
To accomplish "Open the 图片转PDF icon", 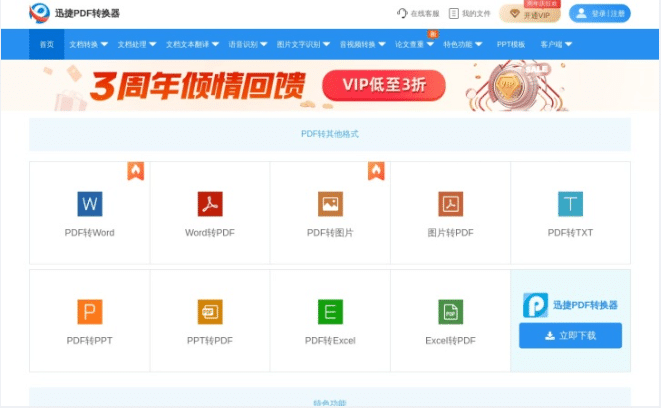I will click(451, 204).
